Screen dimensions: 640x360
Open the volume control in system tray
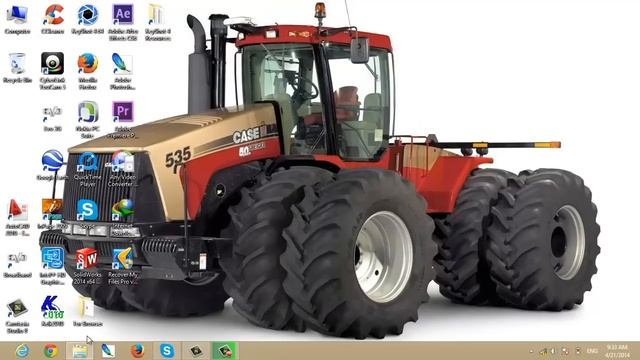point(553,351)
